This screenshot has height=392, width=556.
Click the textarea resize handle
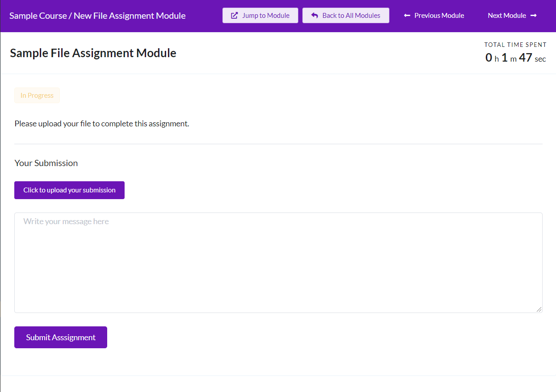point(539,309)
